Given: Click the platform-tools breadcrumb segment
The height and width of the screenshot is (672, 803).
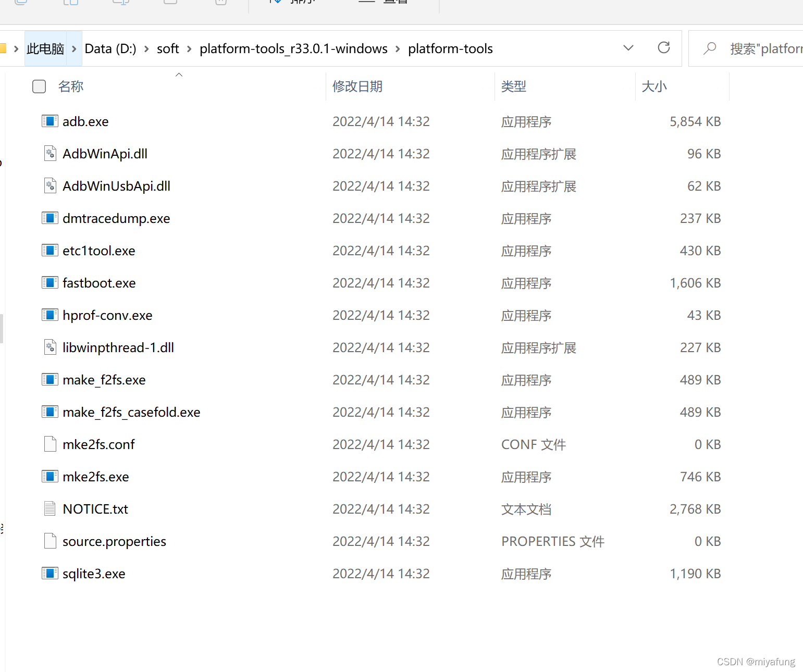Looking at the screenshot, I should coord(450,49).
